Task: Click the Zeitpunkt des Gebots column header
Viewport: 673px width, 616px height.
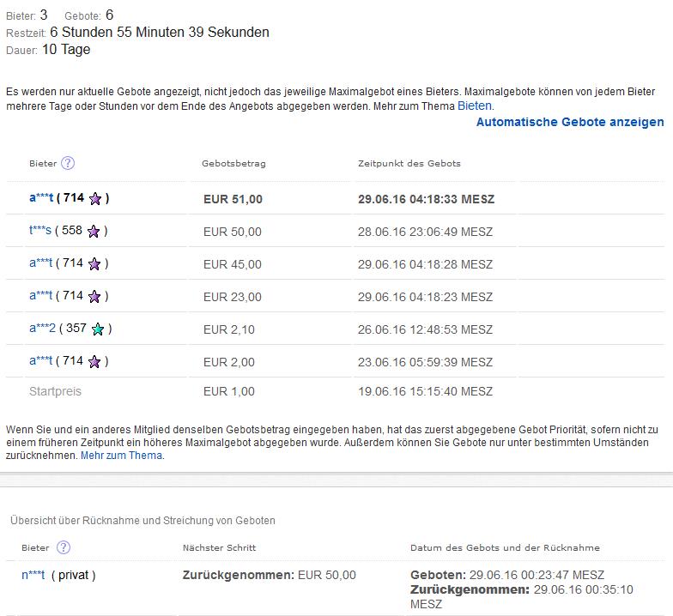Action: [409, 163]
